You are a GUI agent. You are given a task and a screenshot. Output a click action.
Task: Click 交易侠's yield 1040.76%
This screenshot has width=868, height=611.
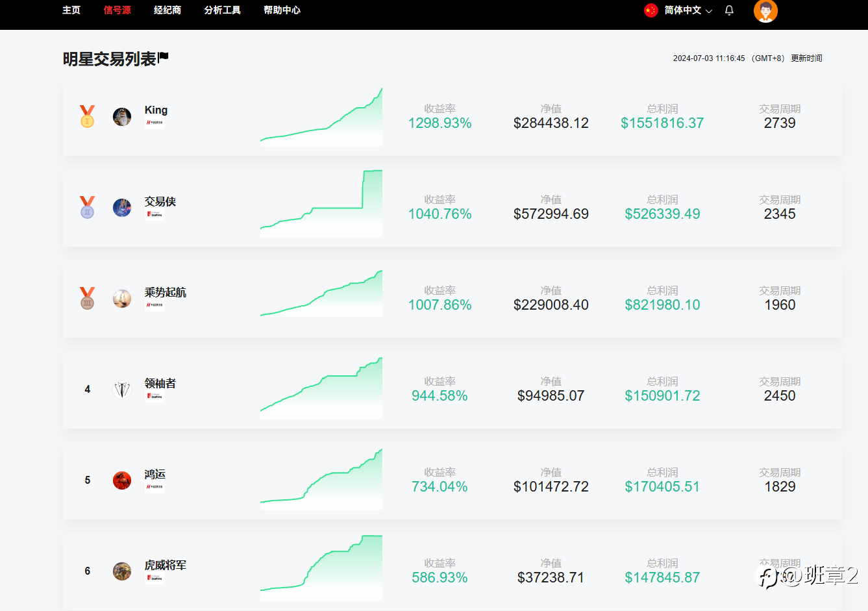(440, 214)
